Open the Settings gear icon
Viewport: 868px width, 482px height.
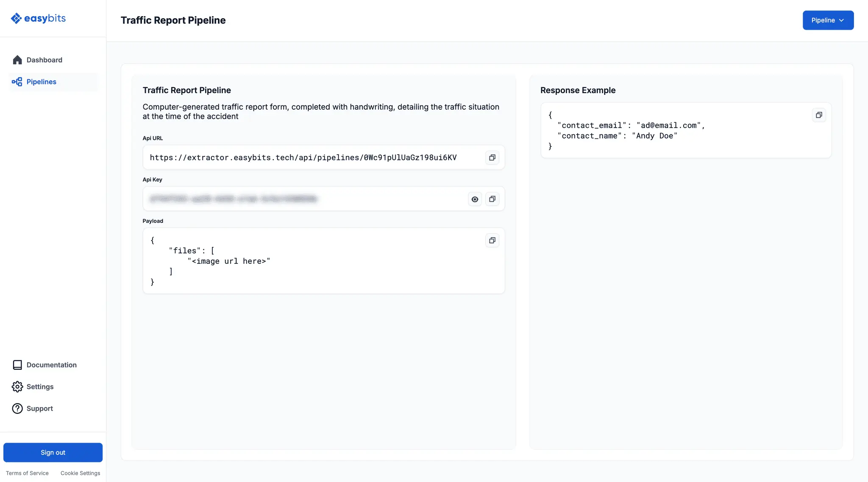click(x=17, y=387)
